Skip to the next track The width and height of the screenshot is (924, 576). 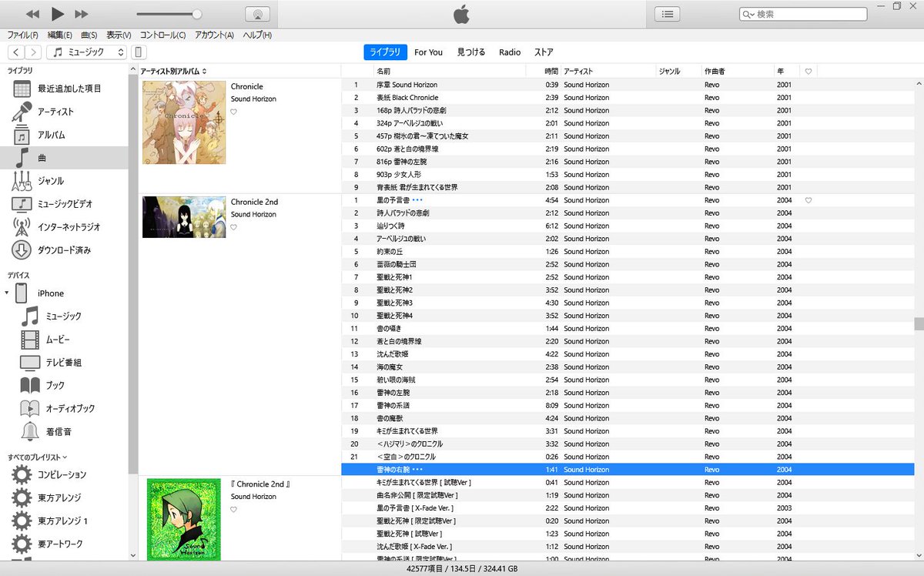[81, 14]
